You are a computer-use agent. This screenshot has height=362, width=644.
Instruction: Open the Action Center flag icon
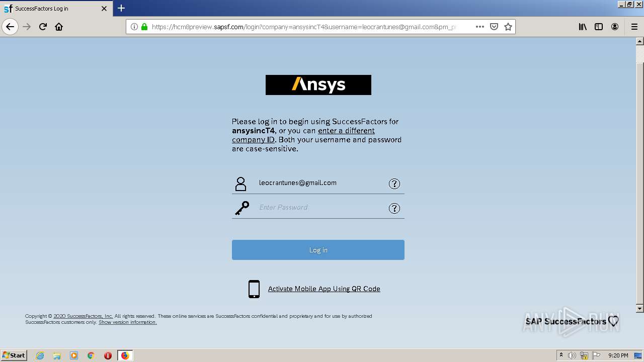point(596,355)
